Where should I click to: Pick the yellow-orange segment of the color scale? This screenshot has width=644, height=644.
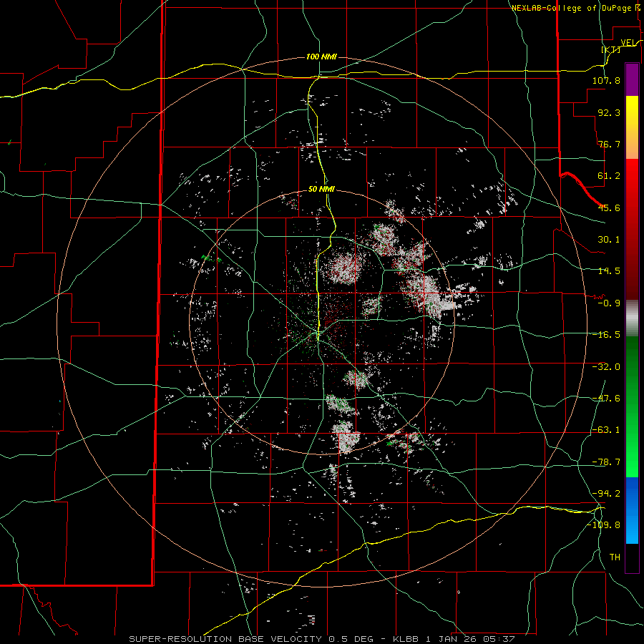click(x=632, y=127)
